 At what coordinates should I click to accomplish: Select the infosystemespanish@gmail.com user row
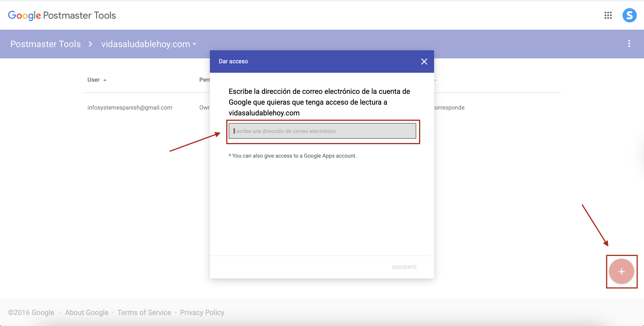(x=130, y=108)
